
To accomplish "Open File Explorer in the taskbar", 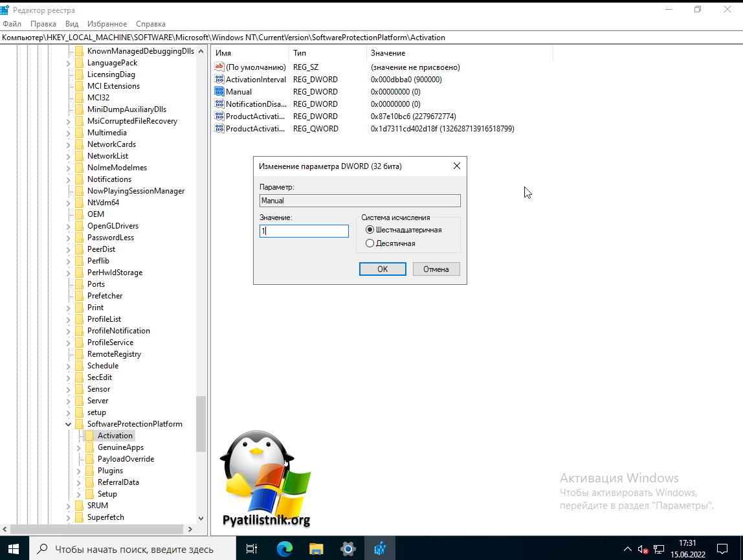I will (x=316, y=549).
